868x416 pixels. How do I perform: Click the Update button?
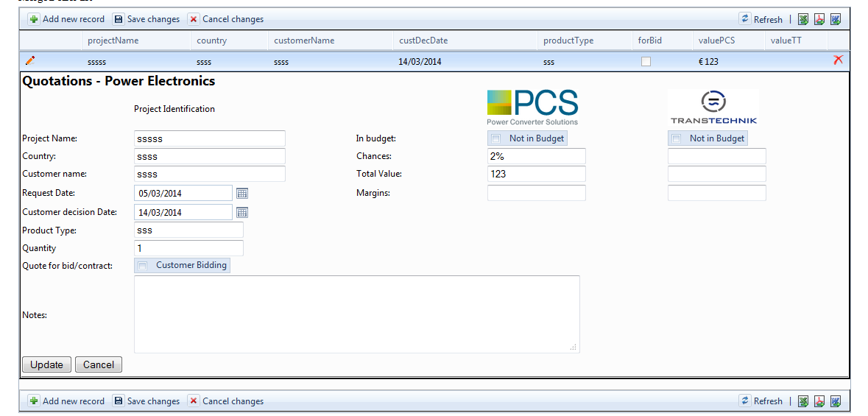coord(46,364)
